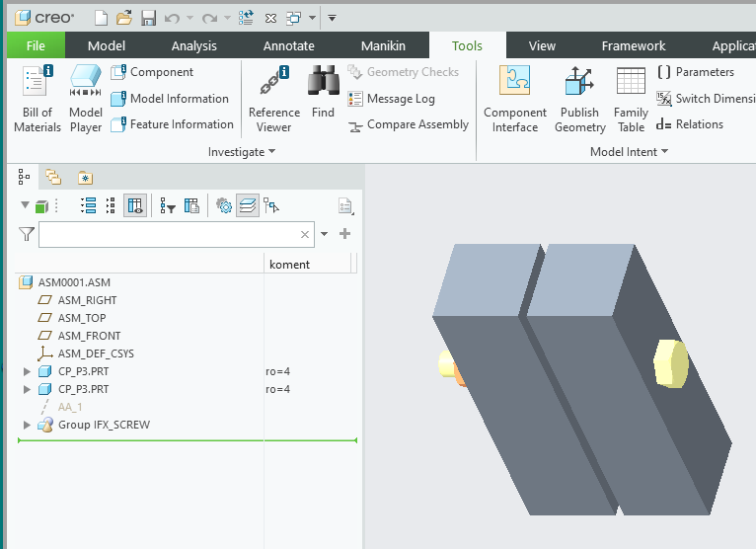The height and width of the screenshot is (549, 756).
Task: Expand the Group IFX_SCREW tree node
Action: [27, 425]
